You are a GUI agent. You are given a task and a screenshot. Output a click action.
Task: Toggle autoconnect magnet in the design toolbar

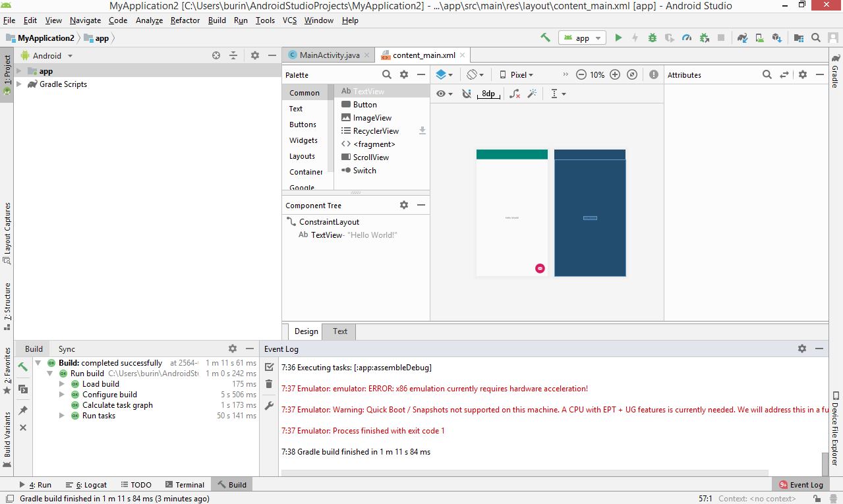(467, 94)
